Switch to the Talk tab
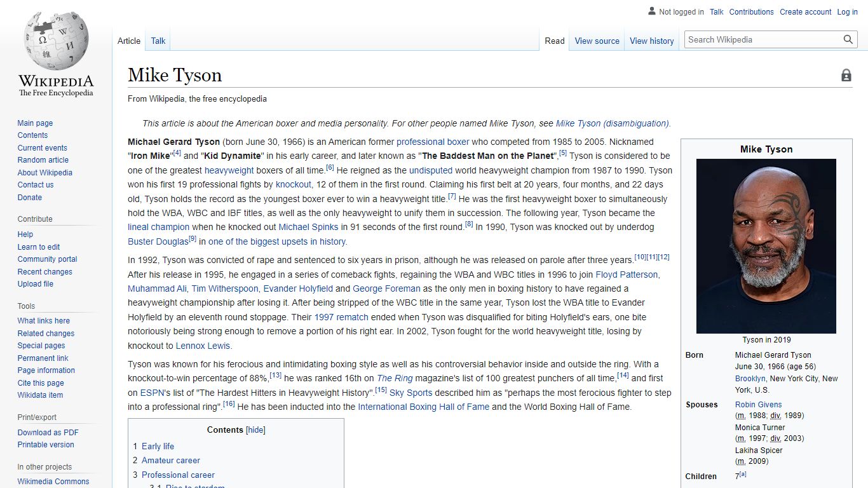Screen dimensions: 868x488 (x=158, y=41)
